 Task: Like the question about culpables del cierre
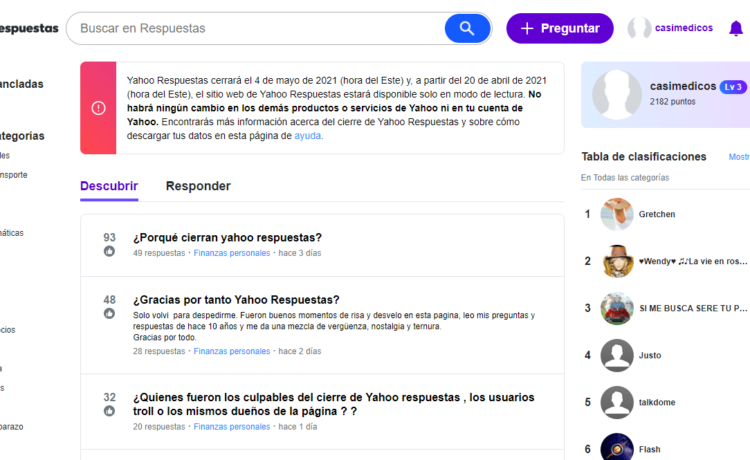109,411
